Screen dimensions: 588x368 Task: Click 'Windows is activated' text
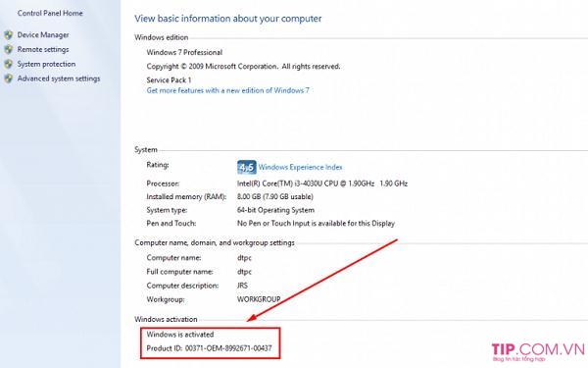tap(180, 335)
